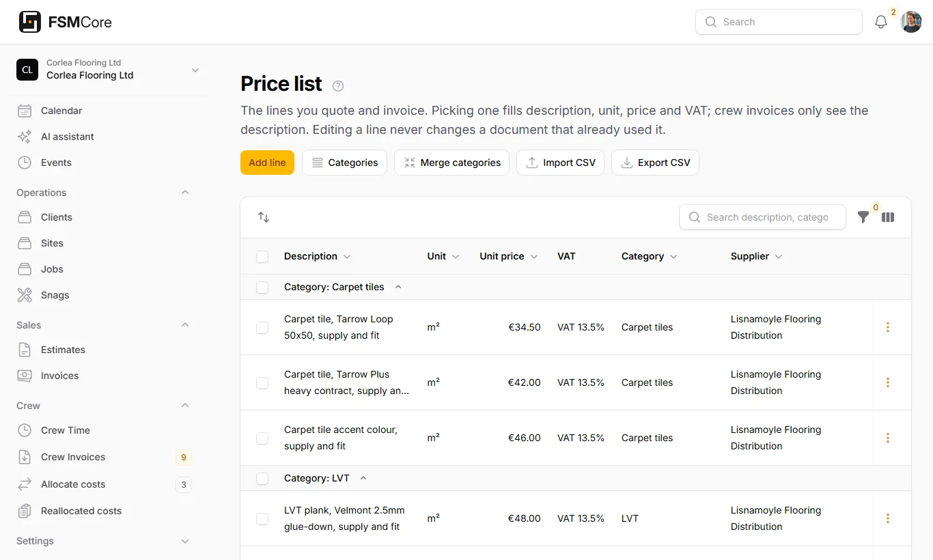Click the Add line button
The image size is (933, 560).
267,163
